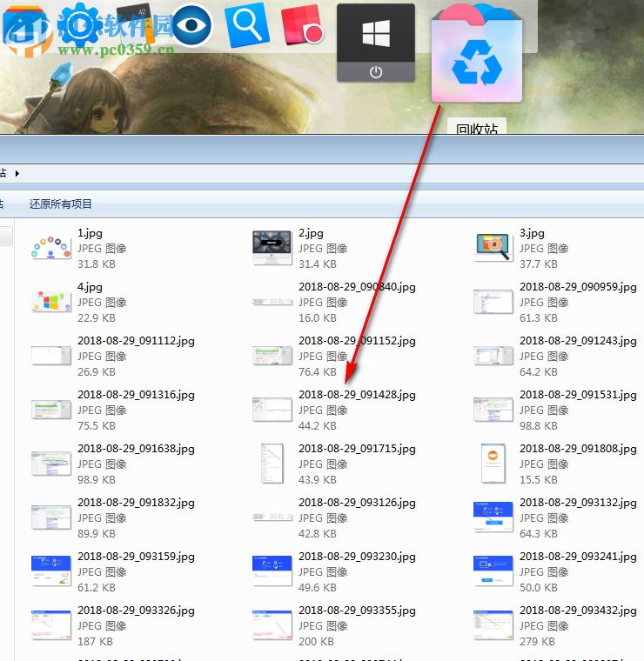Select file 2018-08-29_091531.jpg
Screen dimensions: 644x661
click(x=555, y=410)
